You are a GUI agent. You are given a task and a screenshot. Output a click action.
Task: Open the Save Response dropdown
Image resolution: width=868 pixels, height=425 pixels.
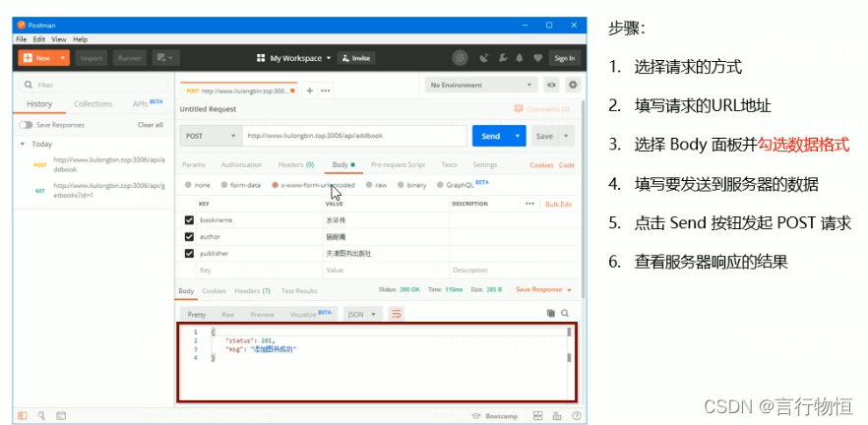pos(544,290)
